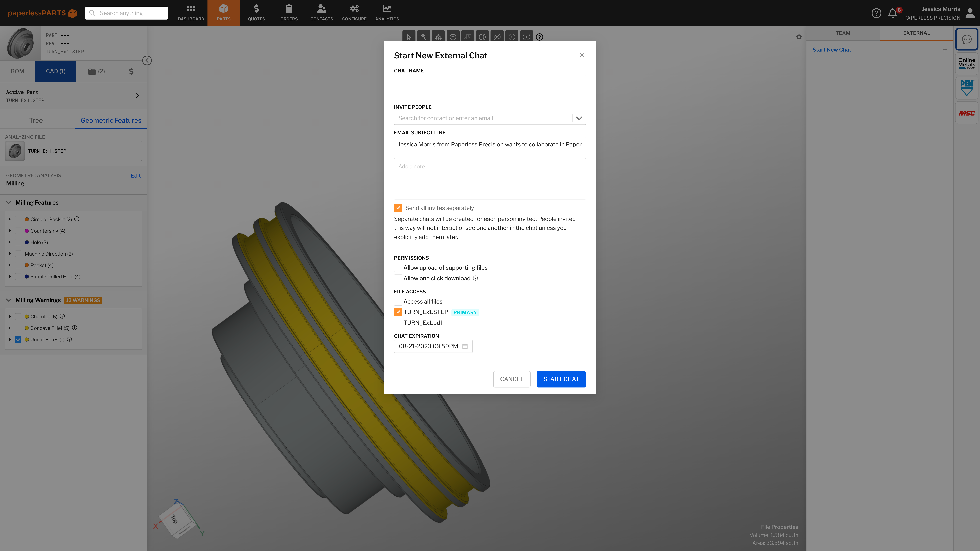The width and height of the screenshot is (980, 551).
Task: Expand the Pocket (4) row
Action: 10,265
